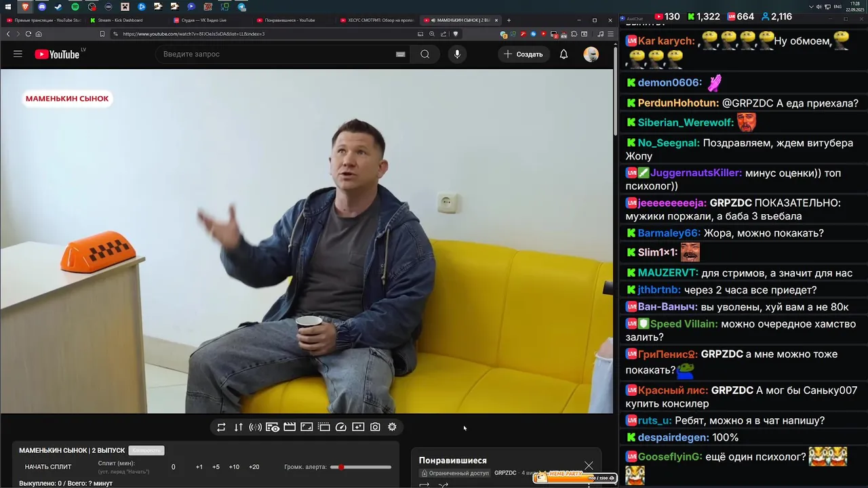The height and width of the screenshot is (488, 868).
Task: Reload the browser page
Action: [28, 34]
